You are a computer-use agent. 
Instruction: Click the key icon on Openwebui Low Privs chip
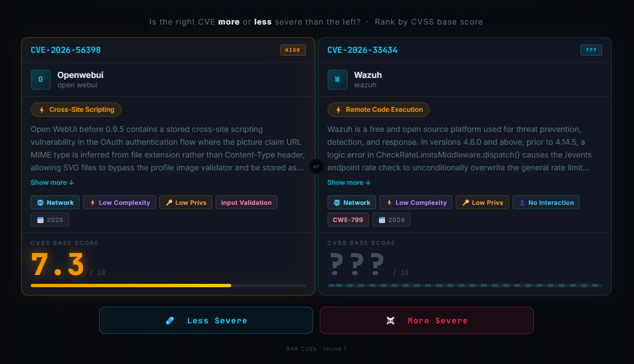click(169, 203)
